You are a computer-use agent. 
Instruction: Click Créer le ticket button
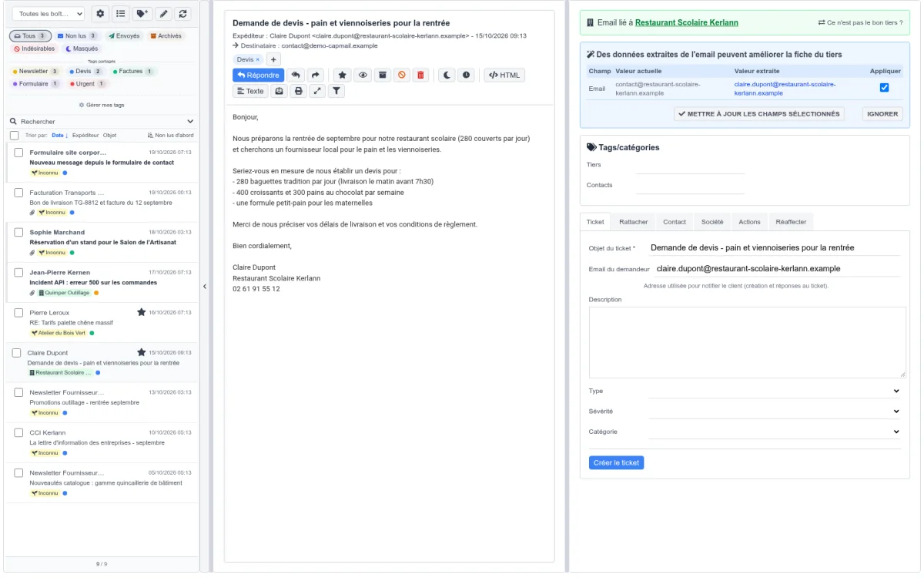tap(616, 462)
